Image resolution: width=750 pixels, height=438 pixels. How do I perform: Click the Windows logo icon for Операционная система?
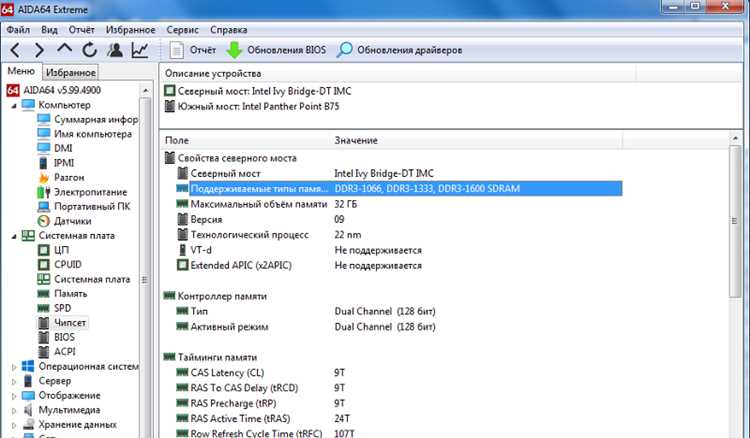(28, 366)
